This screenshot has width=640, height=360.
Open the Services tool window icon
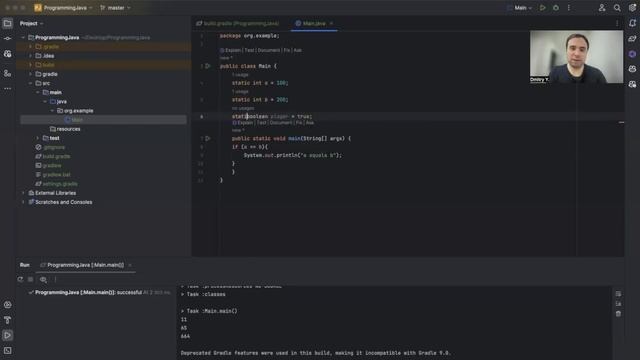coord(7,305)
